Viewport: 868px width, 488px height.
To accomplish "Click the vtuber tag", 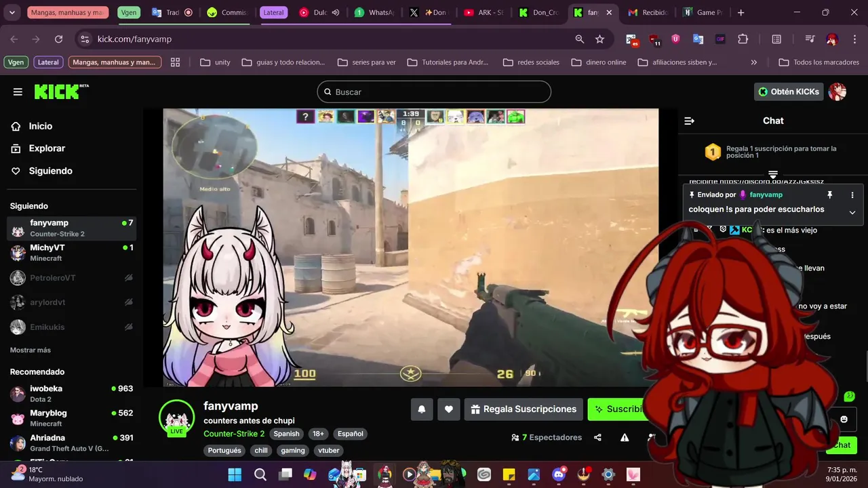I will [x=329, y=450].
